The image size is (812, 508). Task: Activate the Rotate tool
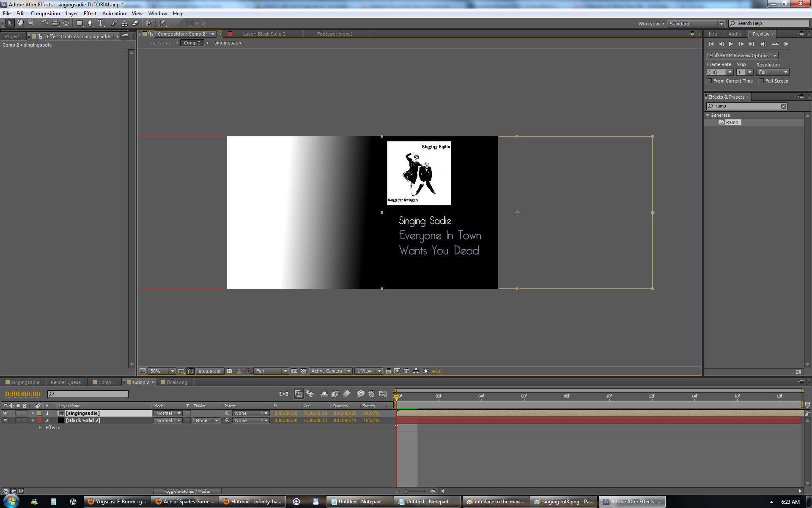pyautogui.click(x=44, y=23)
